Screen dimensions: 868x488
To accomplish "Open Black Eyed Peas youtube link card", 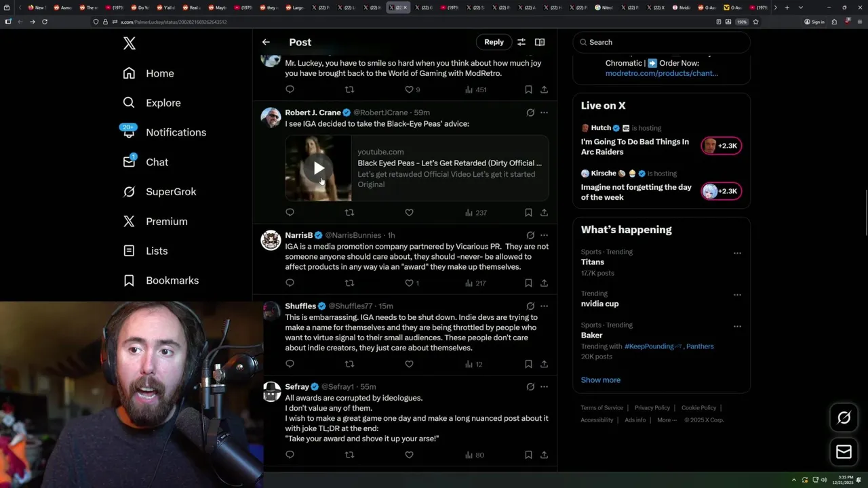I will pos(416,168).
